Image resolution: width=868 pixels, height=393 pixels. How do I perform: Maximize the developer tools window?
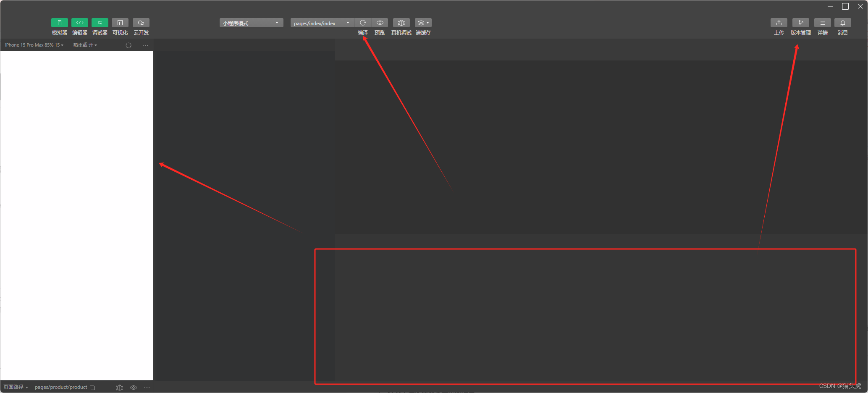point(845,6)
